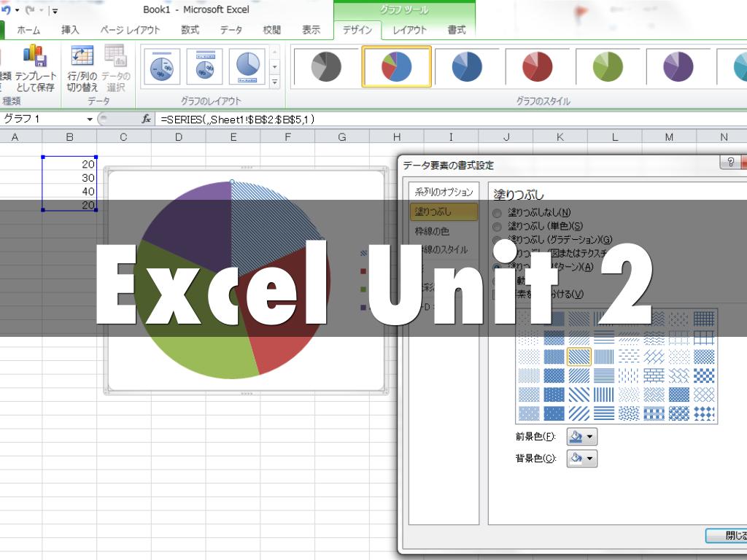
Task: Click テンプレートとして保存 save as template icon
Action: click(35, 66)
